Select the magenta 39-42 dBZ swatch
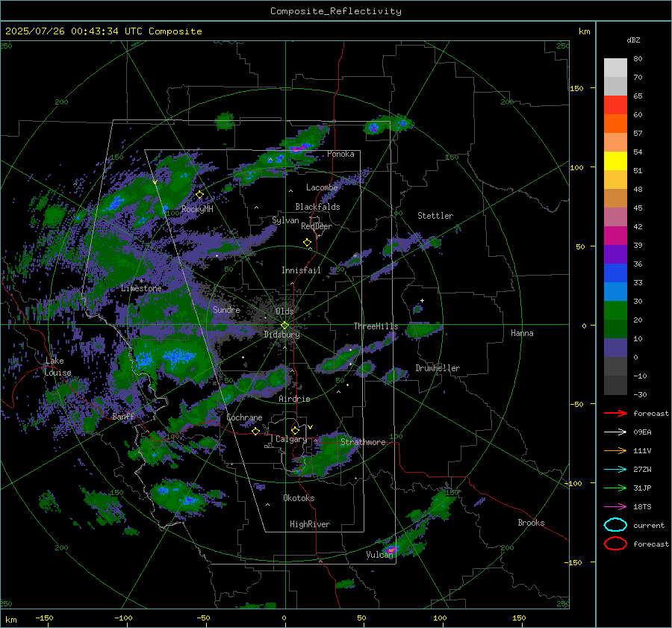This screenshot has height=628, width=672. pyautogui.click(x=615, y=236)
